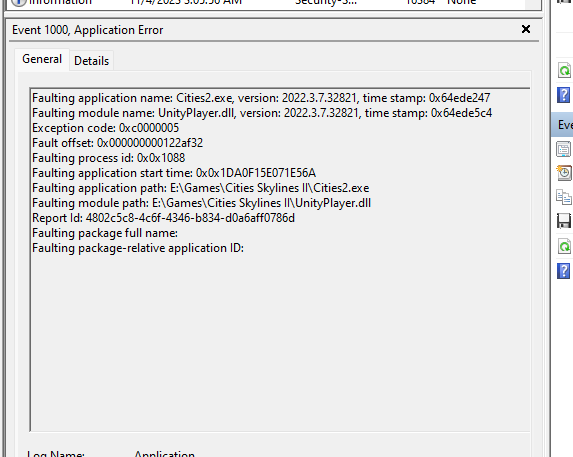Switch to the Details tab
The width and height of the screenshot is (573, 457).
point(91,61)
